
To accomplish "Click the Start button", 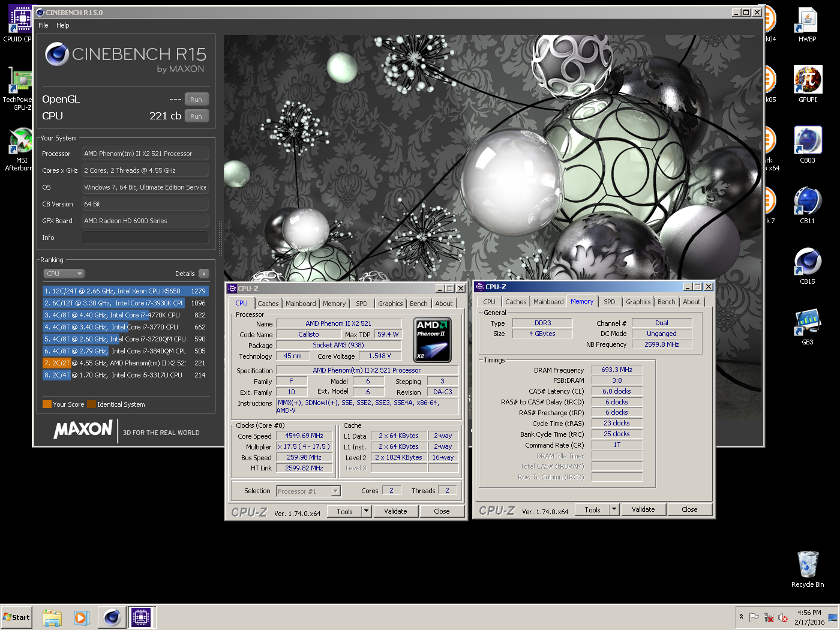I will (x=16, y=617).
